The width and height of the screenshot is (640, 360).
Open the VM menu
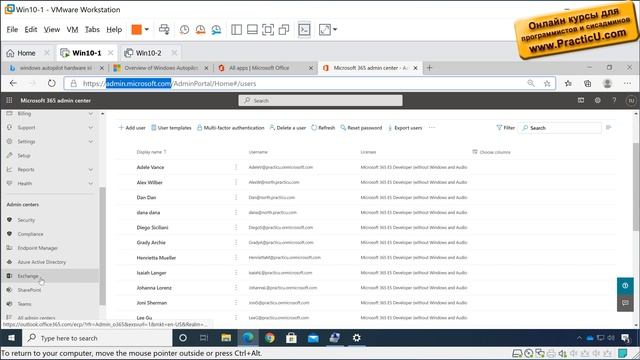72,29
